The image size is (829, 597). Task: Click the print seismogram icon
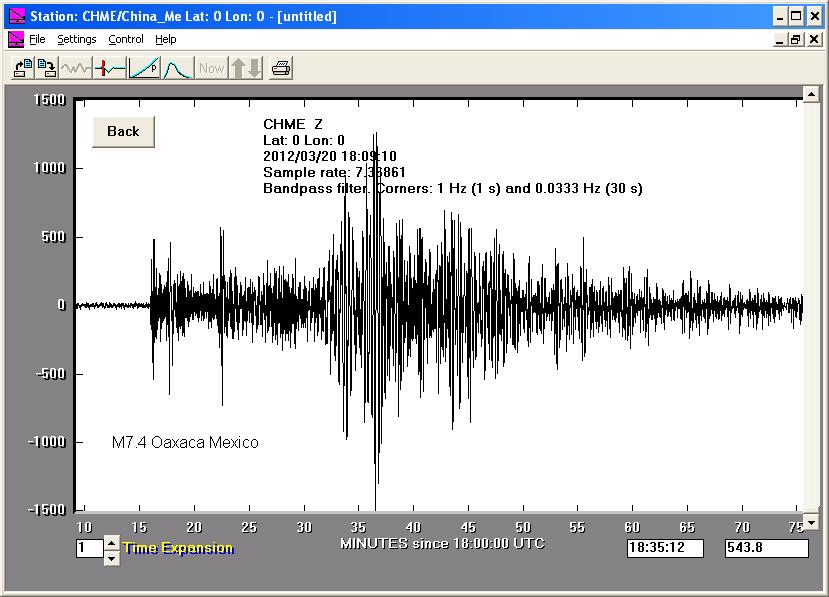(282, 68)
